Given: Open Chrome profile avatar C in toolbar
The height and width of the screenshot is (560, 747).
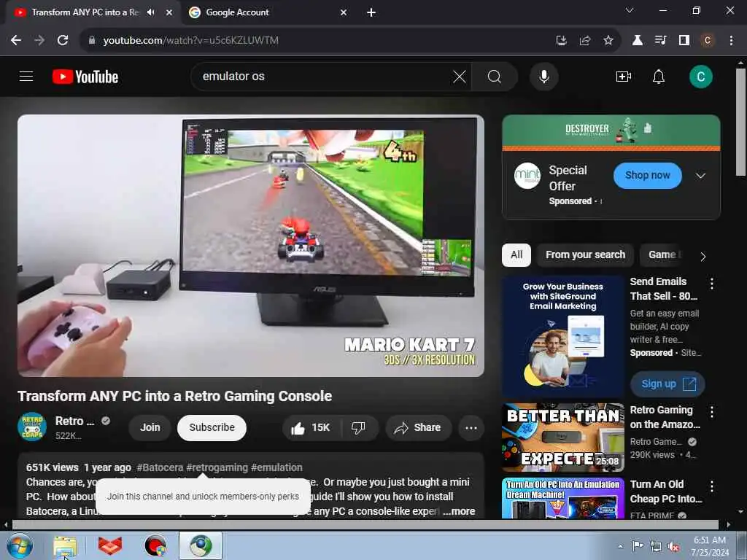Looking at the screenshot, I should [x=708, y=41].
